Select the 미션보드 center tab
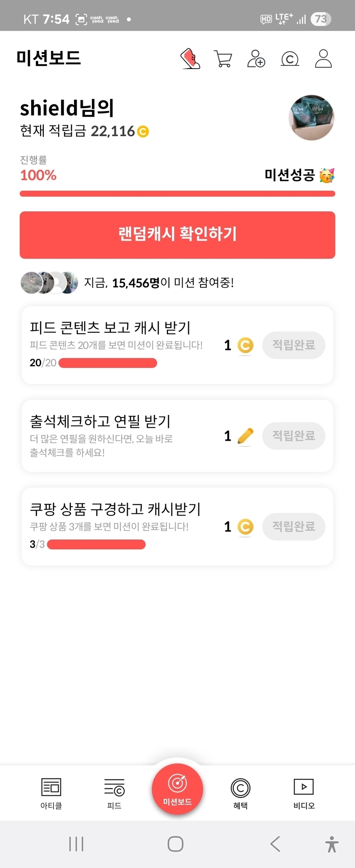This screenshot has height=868, width=355. coord(177,789)
